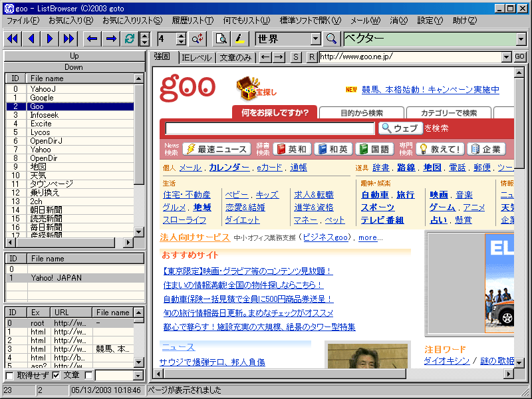Go to previous item with single left triangle
The height and width of the screenshot is (399, 532).
point(31,39)
